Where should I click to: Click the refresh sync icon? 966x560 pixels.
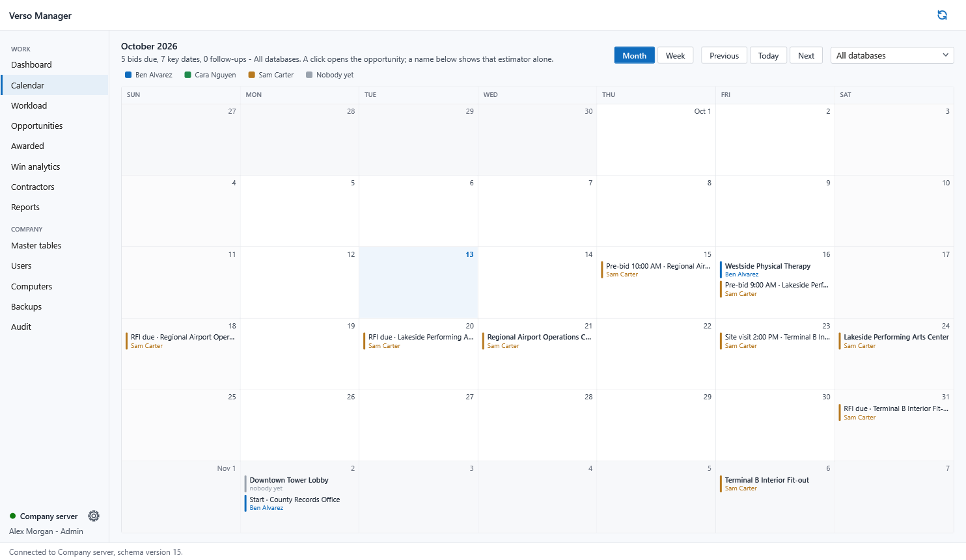click(942, 15)
